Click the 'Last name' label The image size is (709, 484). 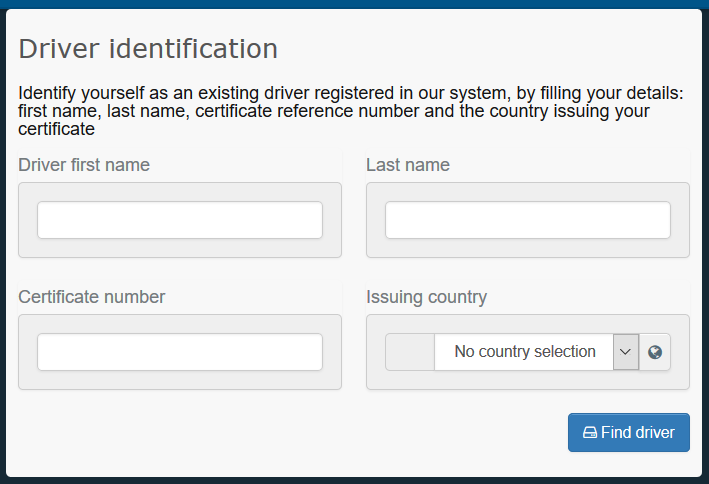tap(408, 165)
